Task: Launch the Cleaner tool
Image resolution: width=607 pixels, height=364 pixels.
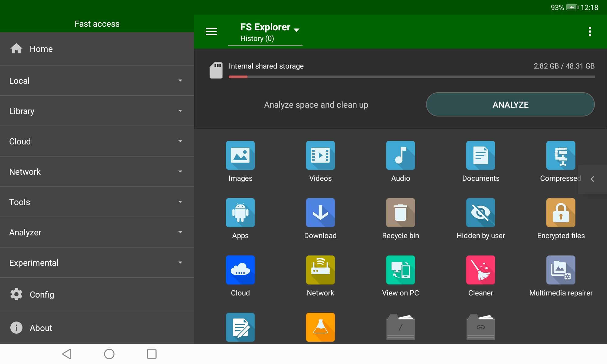Action: (x=480, y=270)
